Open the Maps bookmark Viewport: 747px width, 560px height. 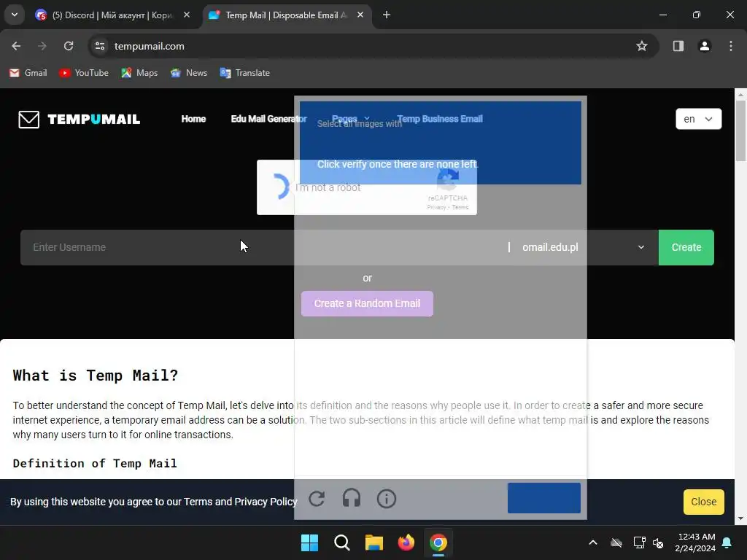[x=139, y=73]
